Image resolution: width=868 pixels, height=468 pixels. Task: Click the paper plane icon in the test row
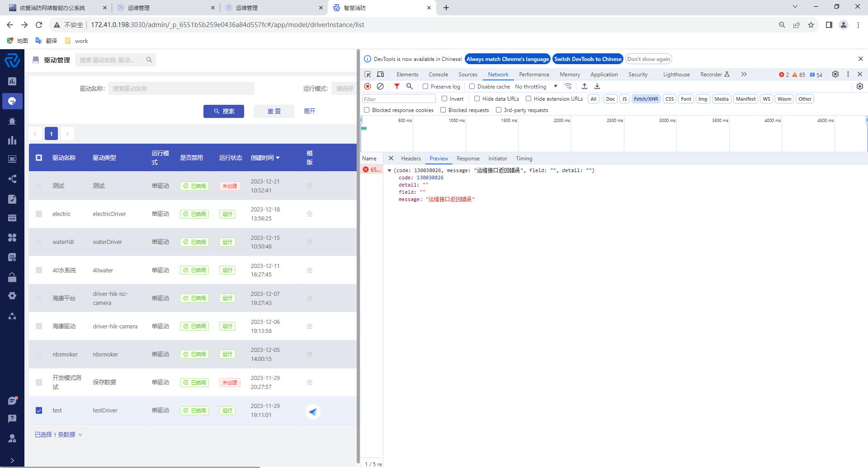313,412
